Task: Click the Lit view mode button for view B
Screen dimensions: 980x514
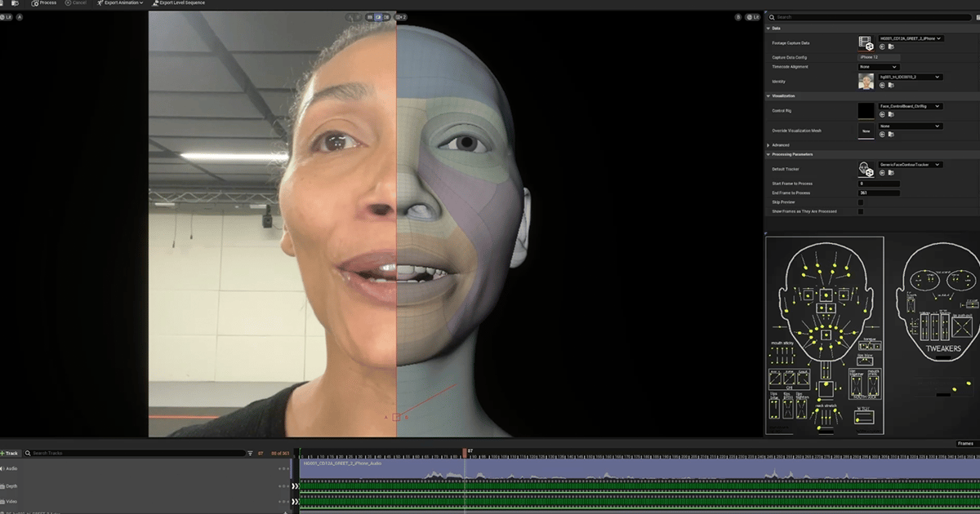Action: click(x=753, y=16)
